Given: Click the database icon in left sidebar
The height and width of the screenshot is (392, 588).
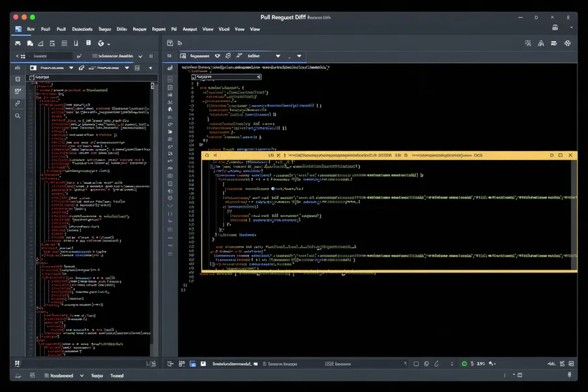Looking at the screenshot, I should tap(18, 79).
